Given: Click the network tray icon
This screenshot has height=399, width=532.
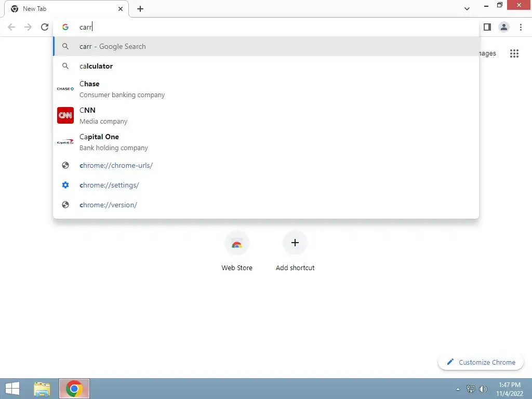Looking at the screenshot, I should point(471,389).
